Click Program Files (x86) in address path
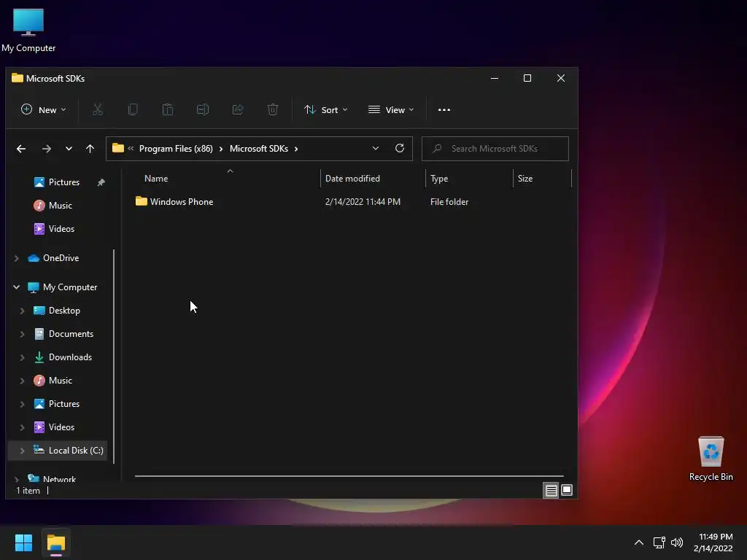Image resolution: width=747 pixels, height=560 pixels. (x=176, y=149)
